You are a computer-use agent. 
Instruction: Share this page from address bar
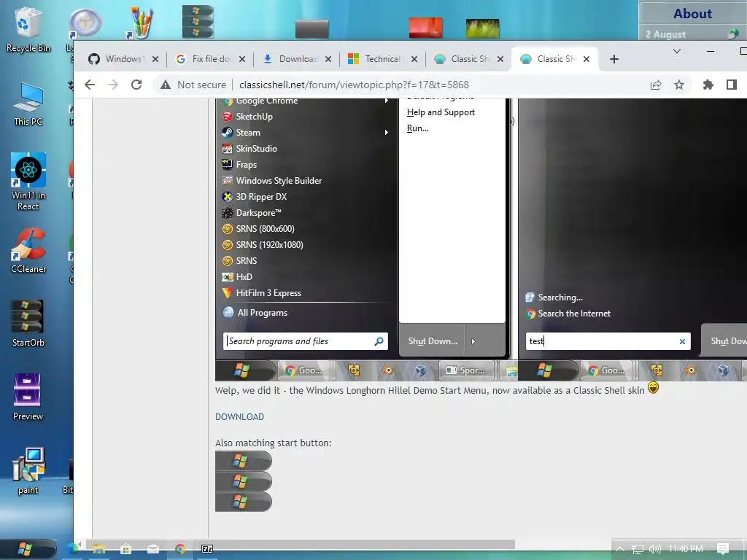[656, 85]
